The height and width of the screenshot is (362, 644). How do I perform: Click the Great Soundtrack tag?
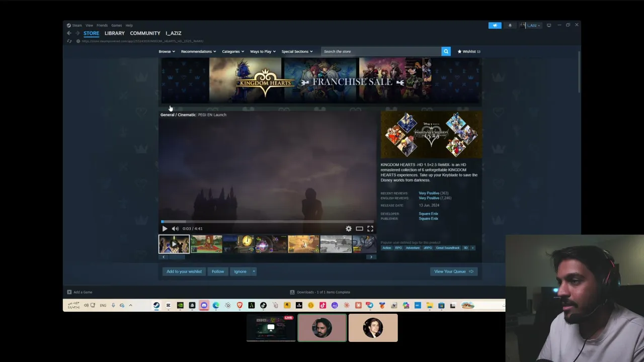pos(448,248)
